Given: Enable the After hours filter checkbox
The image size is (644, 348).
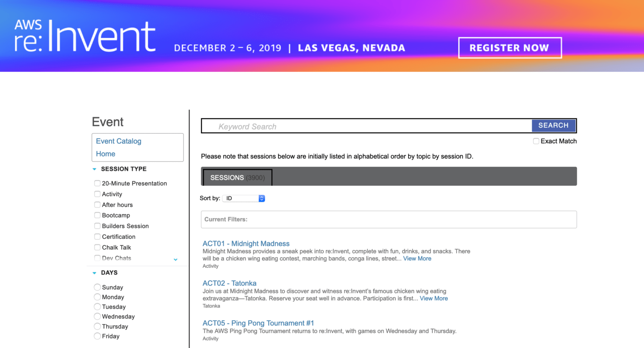Looking at the screenshot, I should pos(97,205).
